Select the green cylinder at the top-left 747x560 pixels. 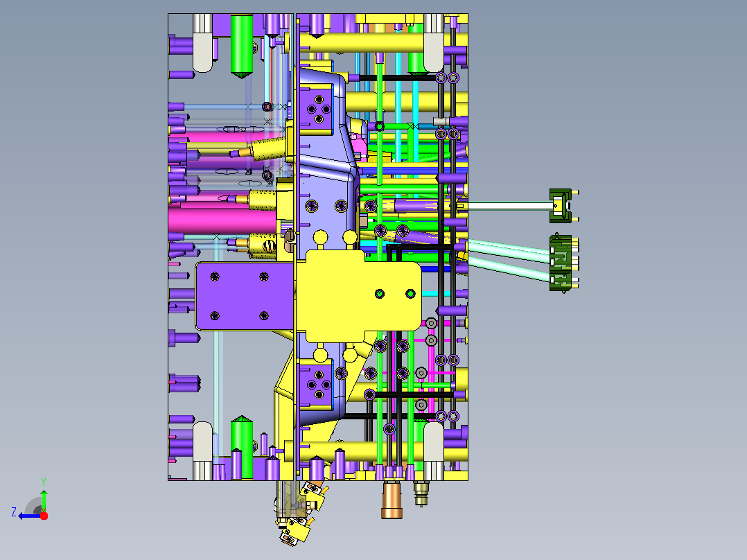[242, 46]
